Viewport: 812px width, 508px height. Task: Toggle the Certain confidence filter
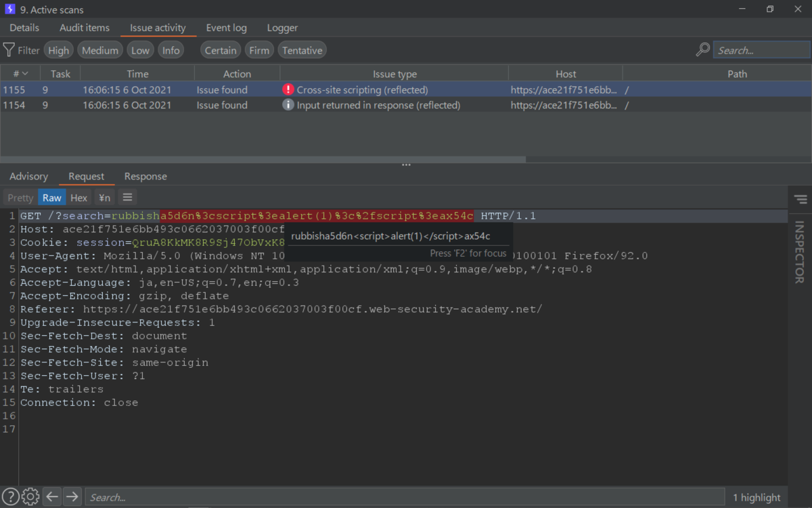pyautogui.click(x=221, y=50)
